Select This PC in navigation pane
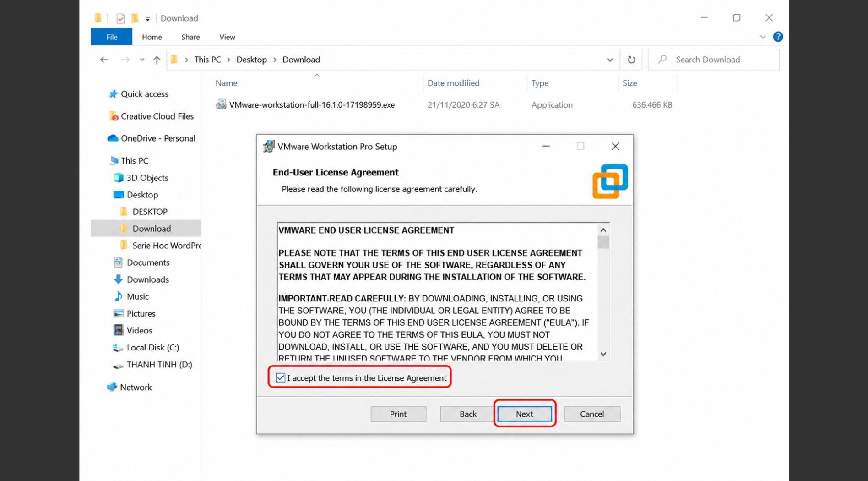868x481 pixels. tap(135, 161)
